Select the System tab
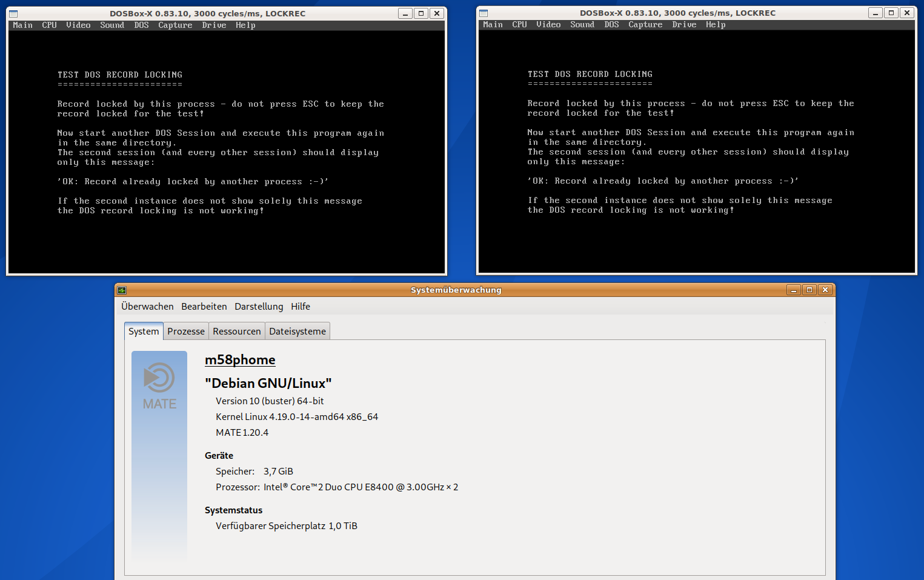 coord(144,332)
